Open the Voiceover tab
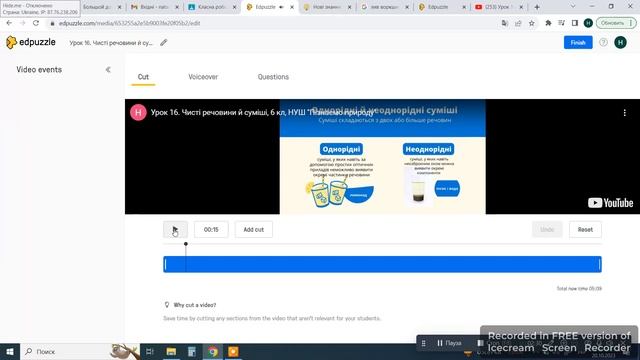This screenshot has height=360, width=640. [x=203, y=77]
